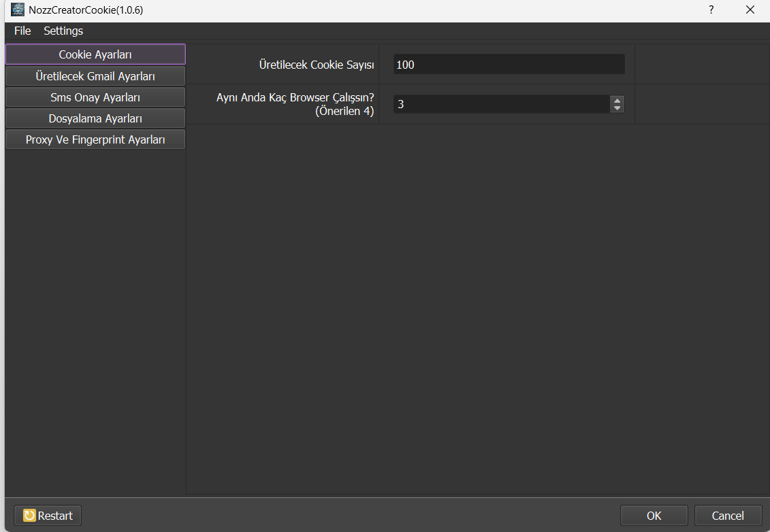Image resolution: width=770 pixels, height=532 pixels.
Task: Switch to Üretilecek Gmail Ayarları tab
Action: click(x=95, y=76)
